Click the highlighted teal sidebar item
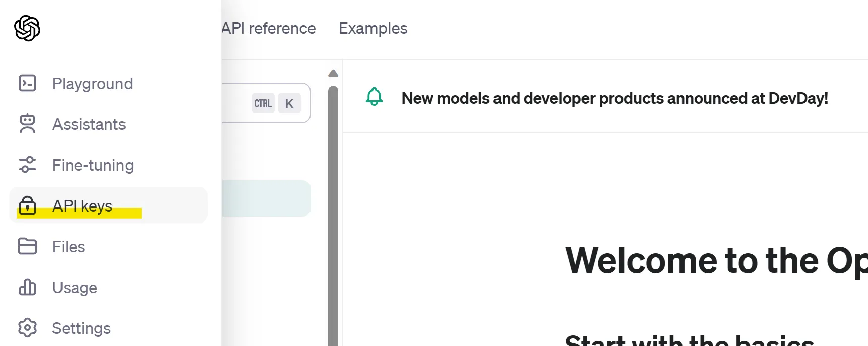Viewport: 868px width, 346px height. (266, 198)
